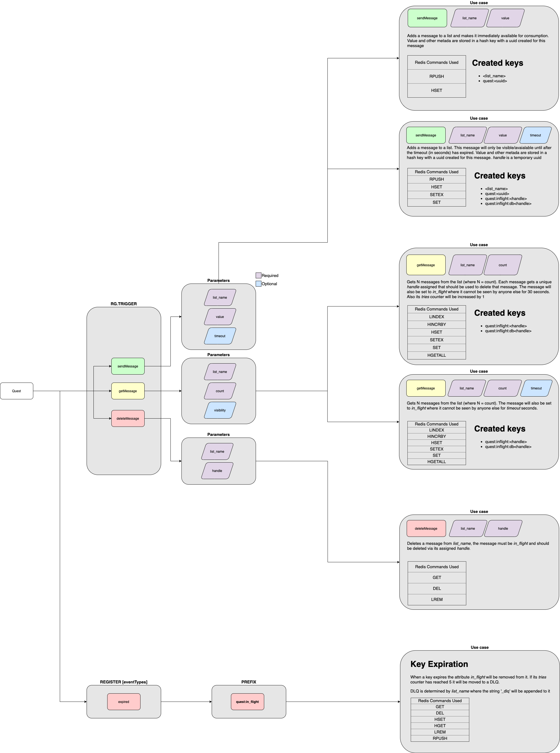Select yellow getMessage node in RG.TRIGGER
The height and width of the screenshot is (753, 560).
pyautogui.click(x=128, y=391)
